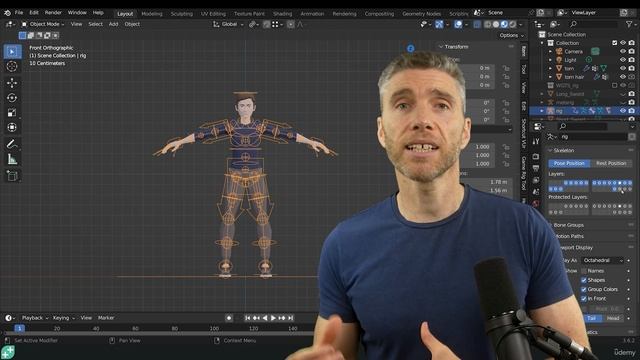Open the Marker menu in timeline
The width and height of the screenshot is (640, 360).
(x=106, y=318)
